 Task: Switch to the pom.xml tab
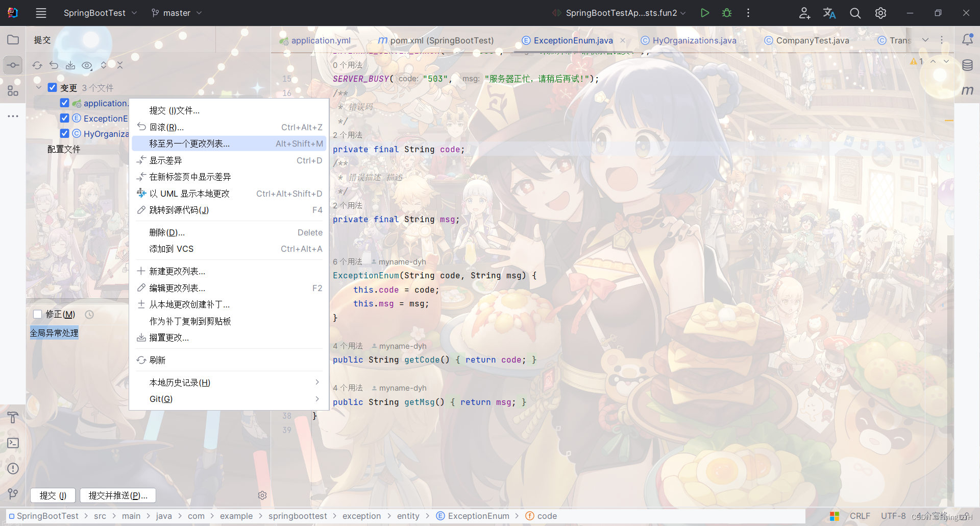(x=436, y=40)
